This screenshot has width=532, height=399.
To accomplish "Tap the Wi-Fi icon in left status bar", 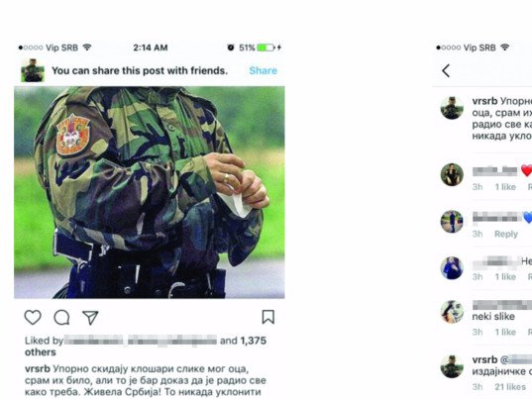I will pos(87,48).
